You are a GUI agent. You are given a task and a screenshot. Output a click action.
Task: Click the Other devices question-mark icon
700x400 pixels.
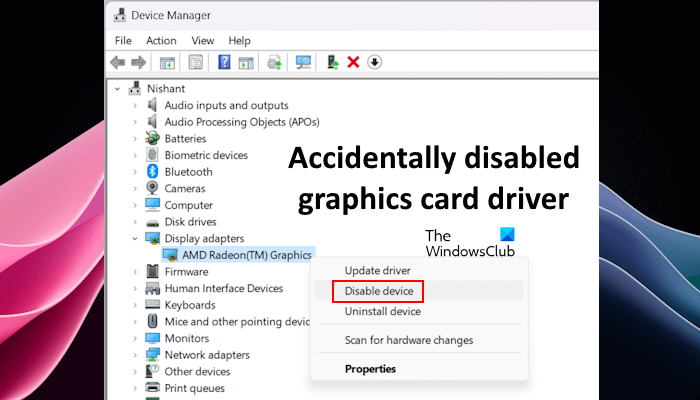coord(152,371)
